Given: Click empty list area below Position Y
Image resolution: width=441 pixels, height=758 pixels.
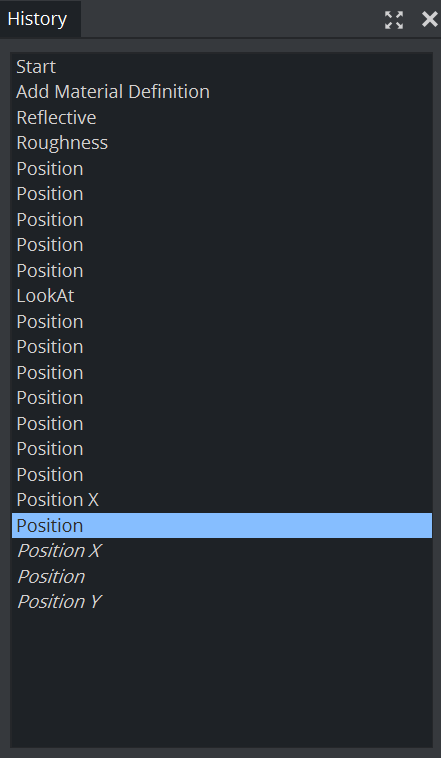Looking at the screenshot, I should [221, 682].
